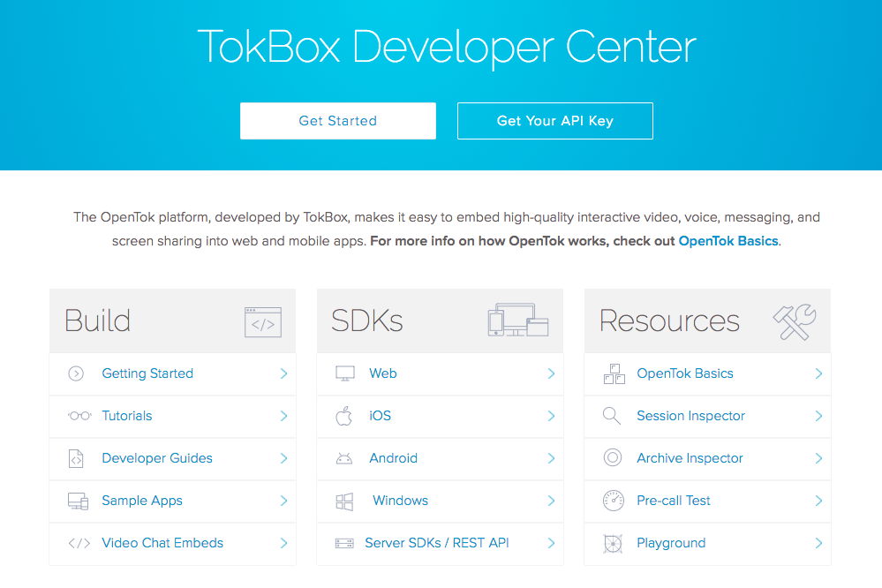Screen dimensions: 882x588
Task: Open the Windows SDK link
Action: point(401,501)
